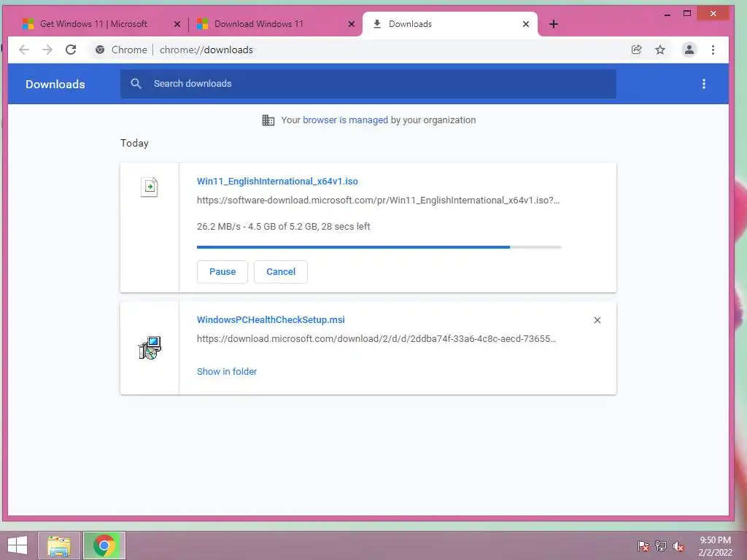The height and width of the screenshot is (560, 747).
Task: Click the ISO file type icon
Action: (149, 187)
